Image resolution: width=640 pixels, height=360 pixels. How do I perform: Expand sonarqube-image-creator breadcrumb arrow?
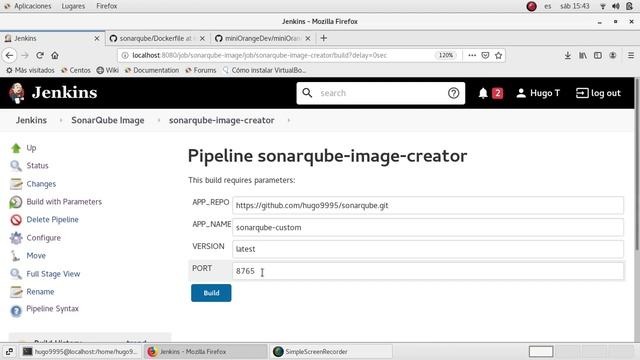coord(288,120)
